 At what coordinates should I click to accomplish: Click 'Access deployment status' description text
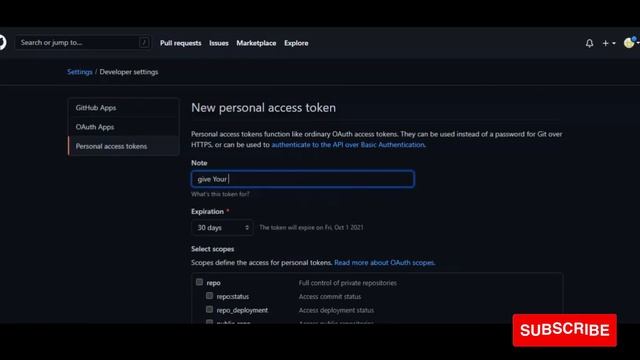click(336, 310)
